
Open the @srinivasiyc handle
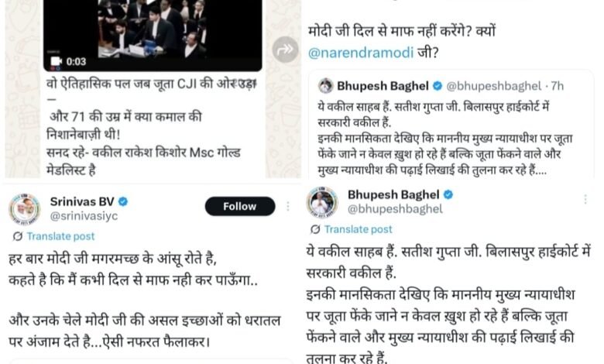84,216
